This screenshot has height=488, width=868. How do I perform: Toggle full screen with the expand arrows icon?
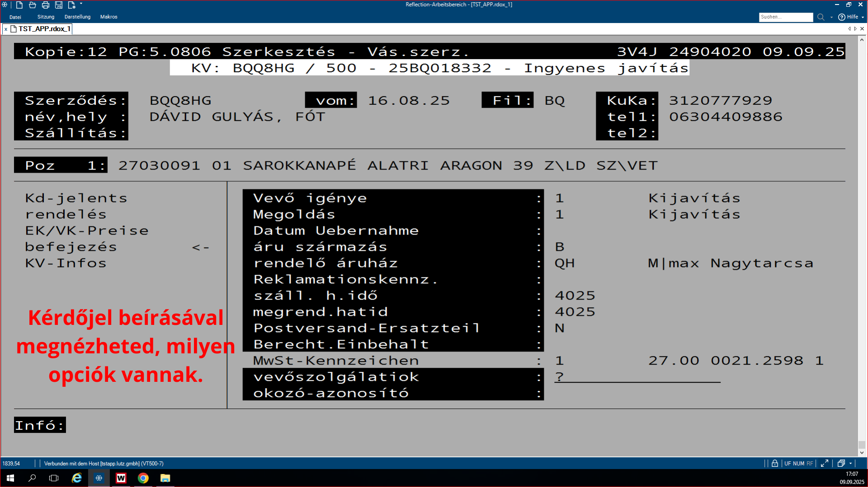[825, 464]
